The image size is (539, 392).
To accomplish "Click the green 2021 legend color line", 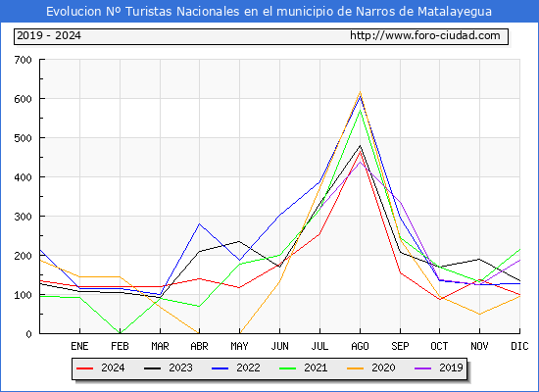I will click(288, 368).
